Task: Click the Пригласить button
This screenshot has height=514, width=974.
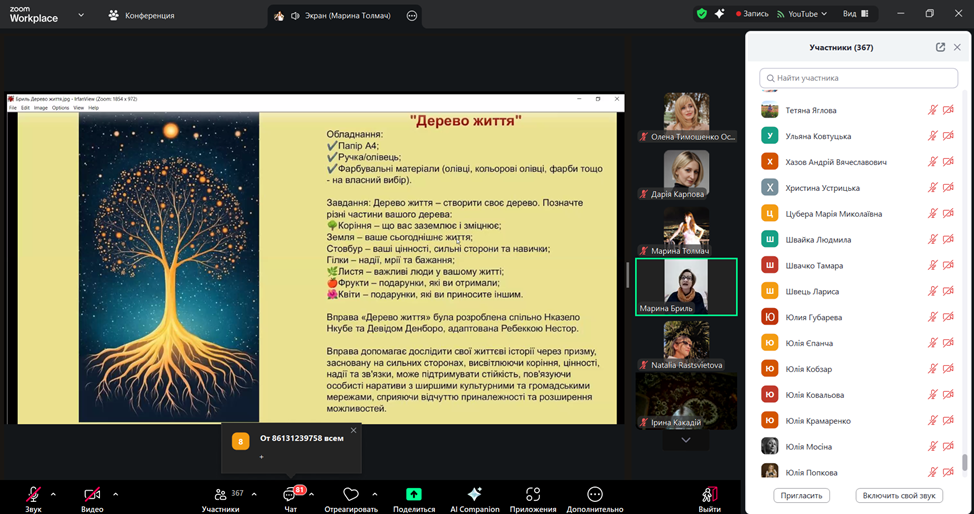Action: click(801, 495)
